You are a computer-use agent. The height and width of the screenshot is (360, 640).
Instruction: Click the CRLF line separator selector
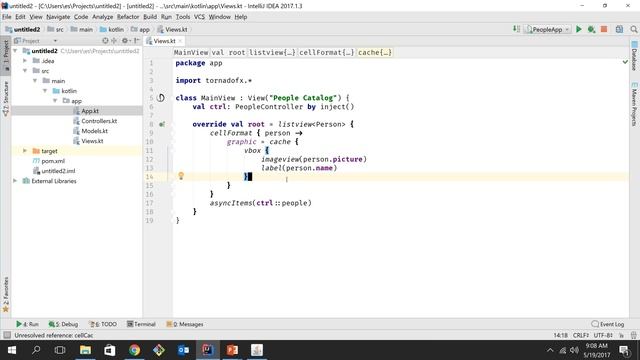(581, 335)
